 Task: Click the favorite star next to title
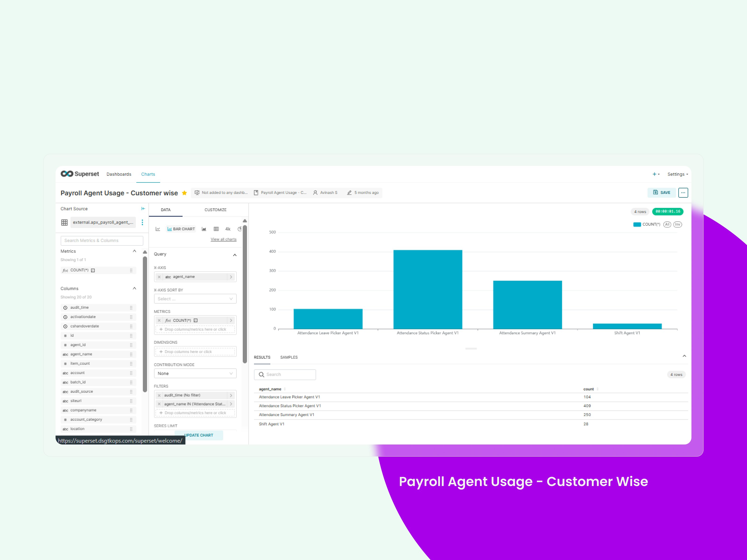(184, 193)
